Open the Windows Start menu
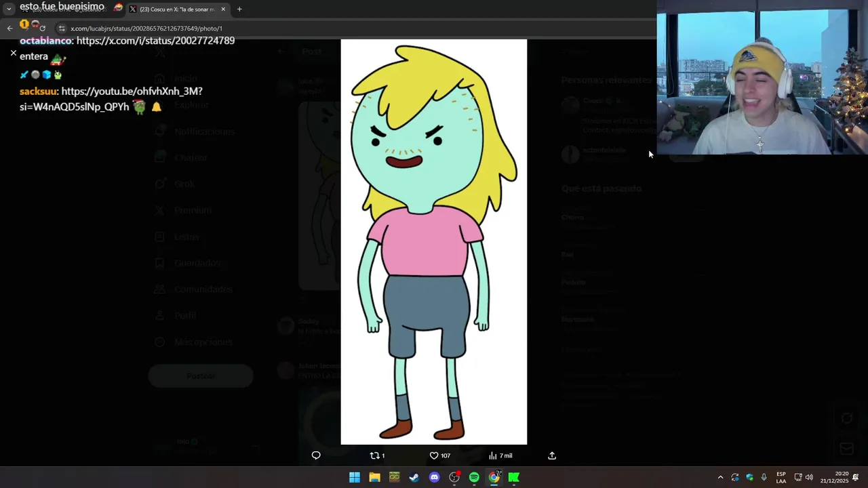This screenshot has height=488, width=868. (x=355, y=477)
